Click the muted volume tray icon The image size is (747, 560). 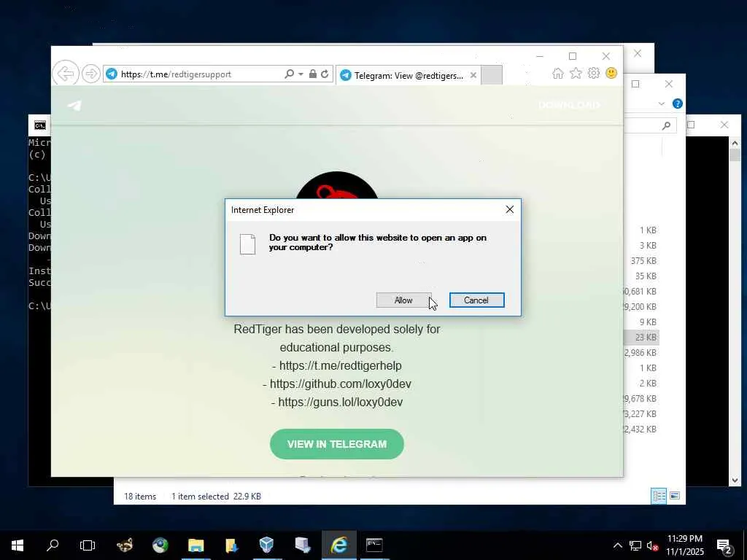tap(652, 545)
